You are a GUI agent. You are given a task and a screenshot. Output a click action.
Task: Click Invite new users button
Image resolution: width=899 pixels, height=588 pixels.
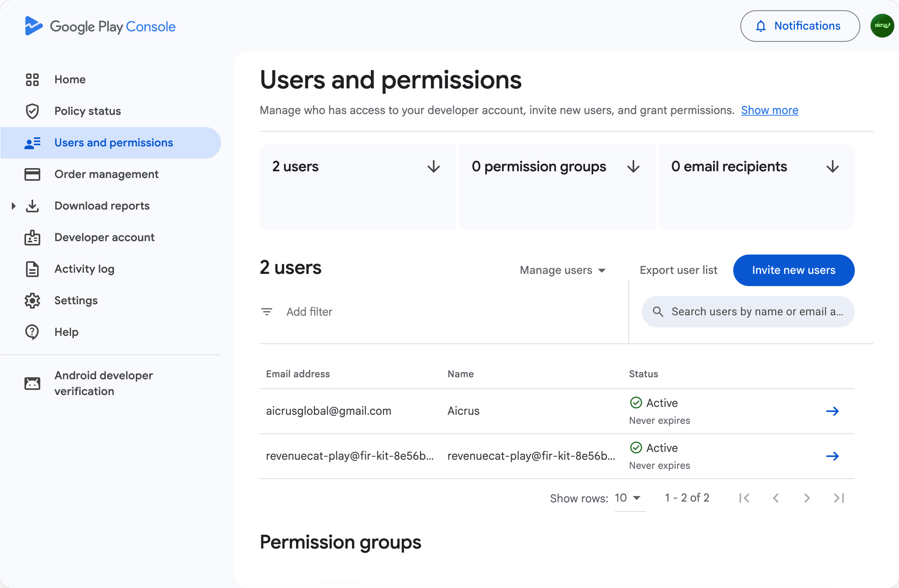(x=794, y=270)
